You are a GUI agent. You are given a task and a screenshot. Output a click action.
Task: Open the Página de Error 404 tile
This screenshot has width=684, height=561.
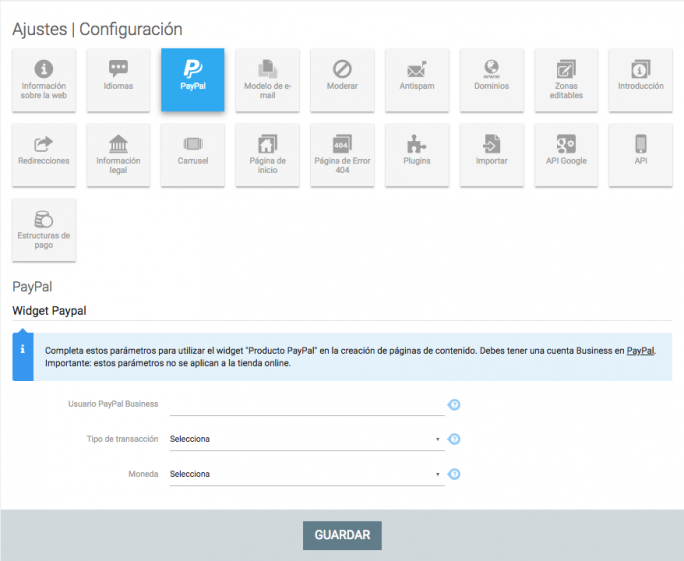pos(342,155)
